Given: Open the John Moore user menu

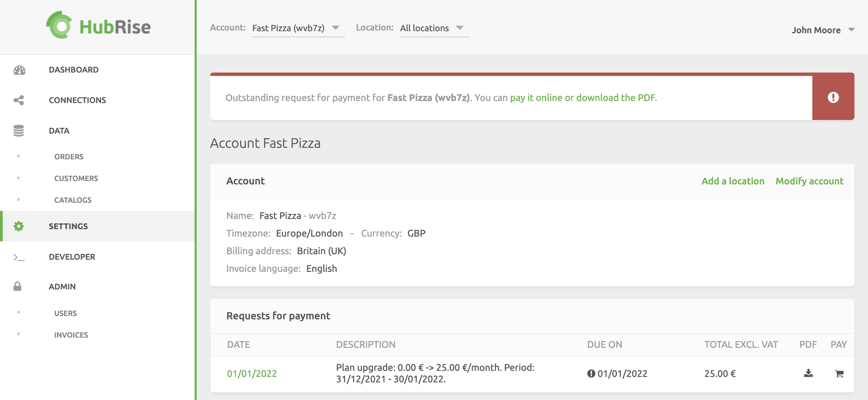Looking at the screenshot, I should [822, 30].
